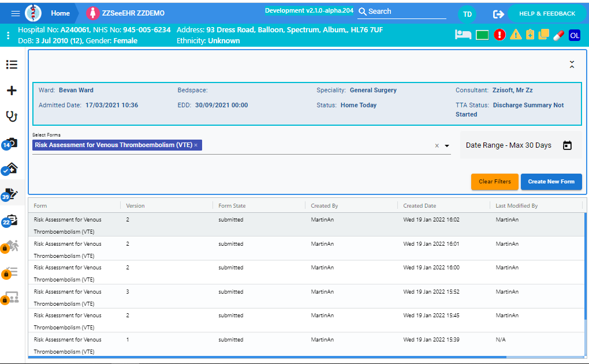Open the yellow warning triangle icon
Image resolution: width=589 pixels, height=364 pixels.
click(x=516, y=35)
